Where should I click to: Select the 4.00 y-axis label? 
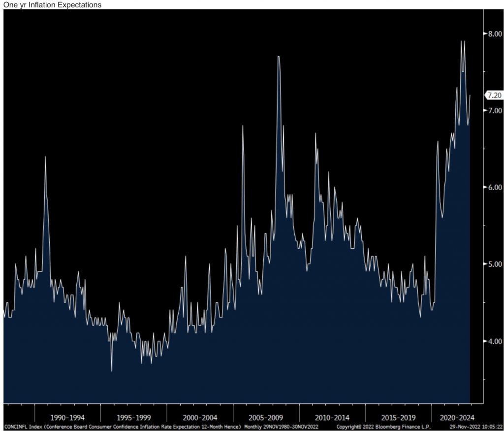(x=495, y=341)
